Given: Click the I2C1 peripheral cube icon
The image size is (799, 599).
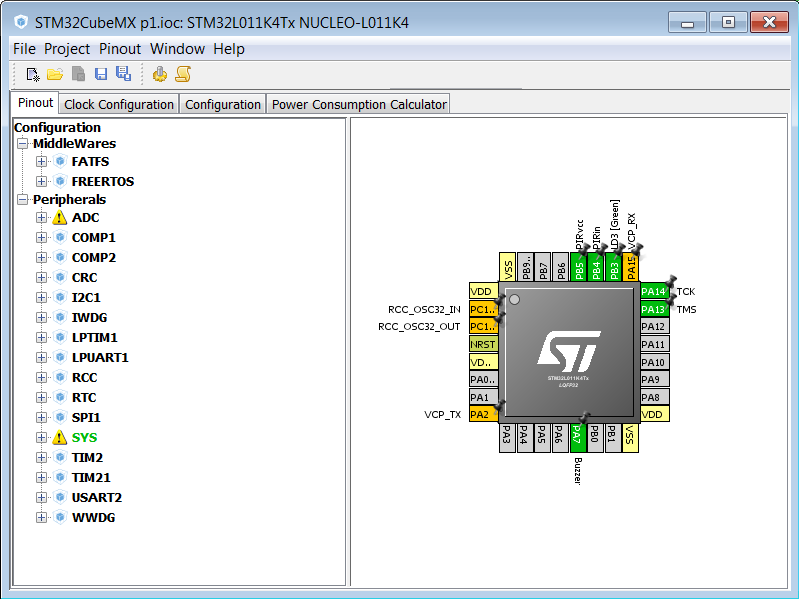Looking at the screenshot, I should [60, 297].
